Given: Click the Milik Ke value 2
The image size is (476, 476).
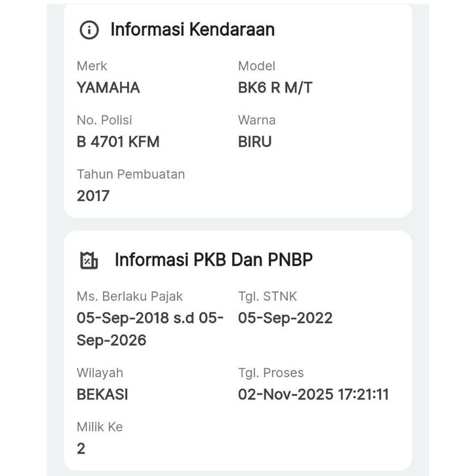Looking at the screenshot, I should (x=81, y=448).
